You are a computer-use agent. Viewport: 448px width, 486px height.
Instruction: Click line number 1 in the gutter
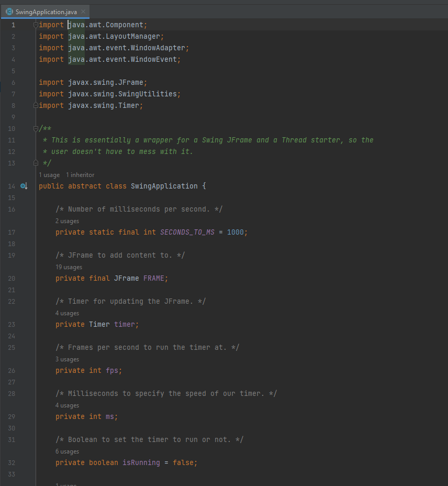click(x=13, y=25)
